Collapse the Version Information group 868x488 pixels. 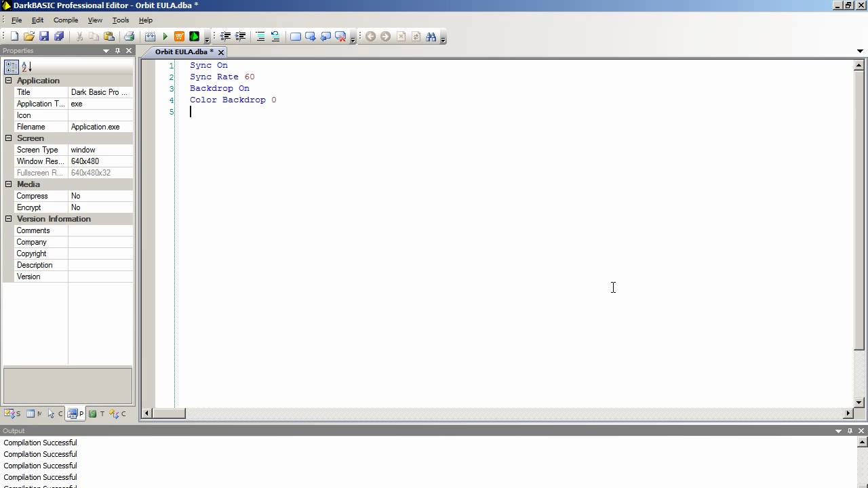[9, 219]
